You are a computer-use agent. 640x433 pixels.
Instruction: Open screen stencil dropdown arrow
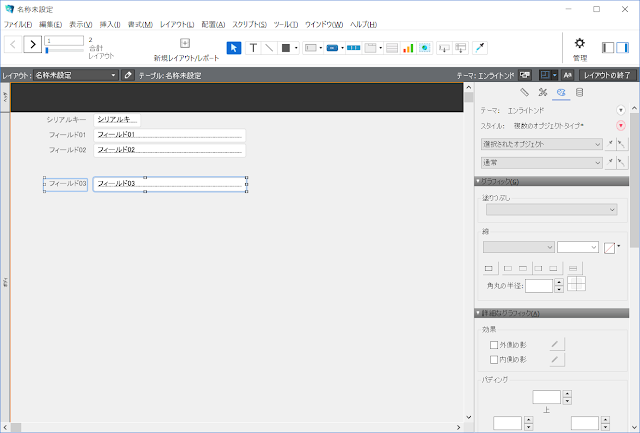[555, 75]
